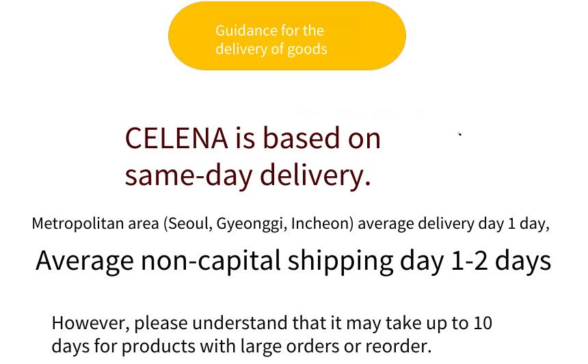Click the word "non-capital"
Viewport: 588px width, 364px height.
[x=211, y=261]
